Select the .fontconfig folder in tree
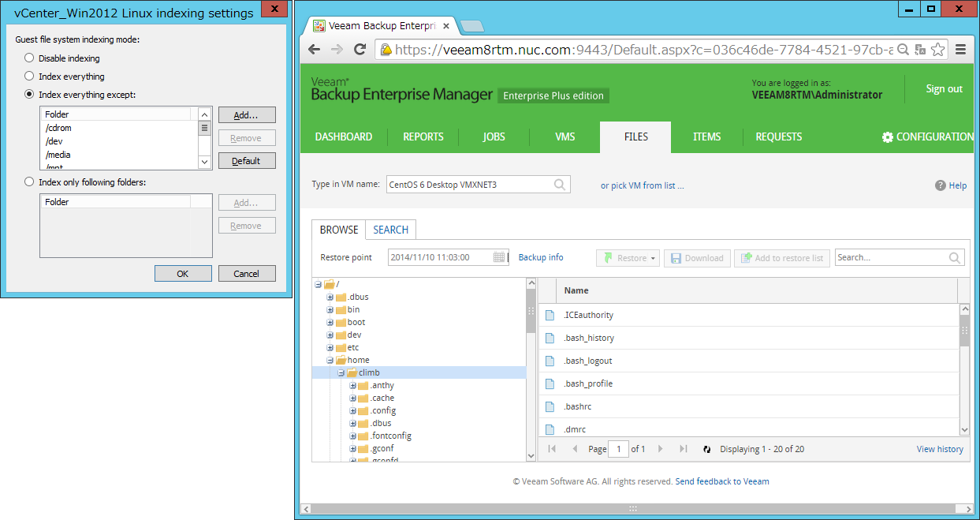 (391, 436)
